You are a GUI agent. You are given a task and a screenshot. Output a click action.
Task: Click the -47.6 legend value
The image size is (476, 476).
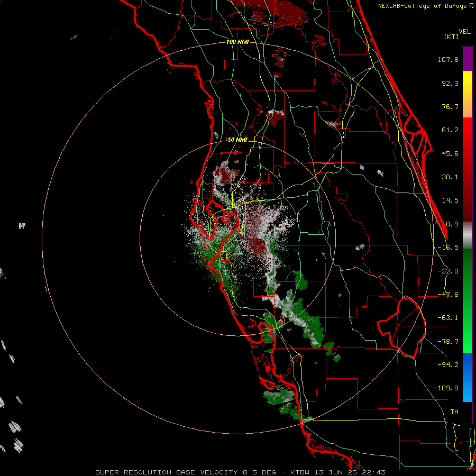[448, 295]
